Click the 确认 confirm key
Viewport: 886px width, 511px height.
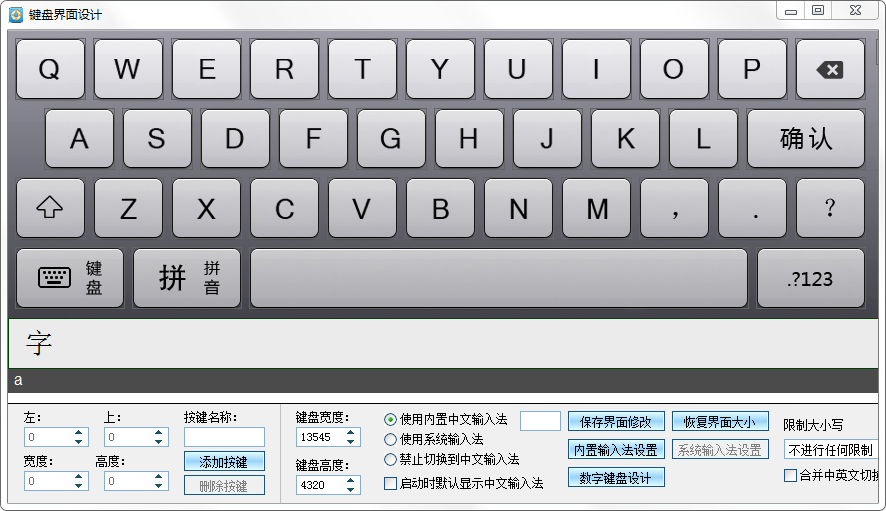pos(805,139)
